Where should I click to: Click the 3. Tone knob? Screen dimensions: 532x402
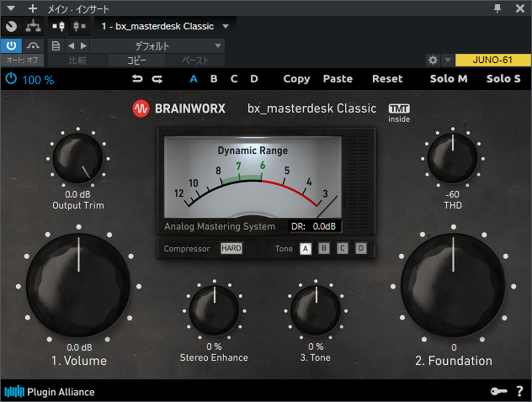point(316,310)
